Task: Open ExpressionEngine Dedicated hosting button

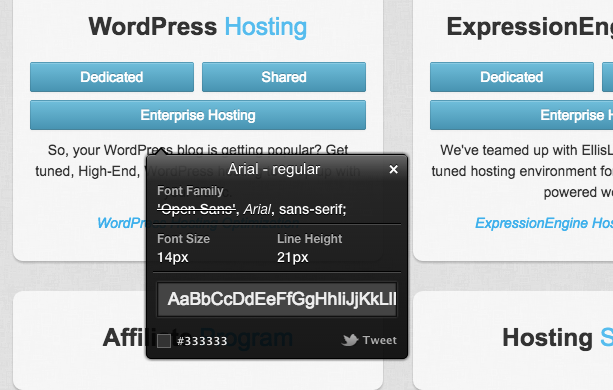Action: [512, 77]
